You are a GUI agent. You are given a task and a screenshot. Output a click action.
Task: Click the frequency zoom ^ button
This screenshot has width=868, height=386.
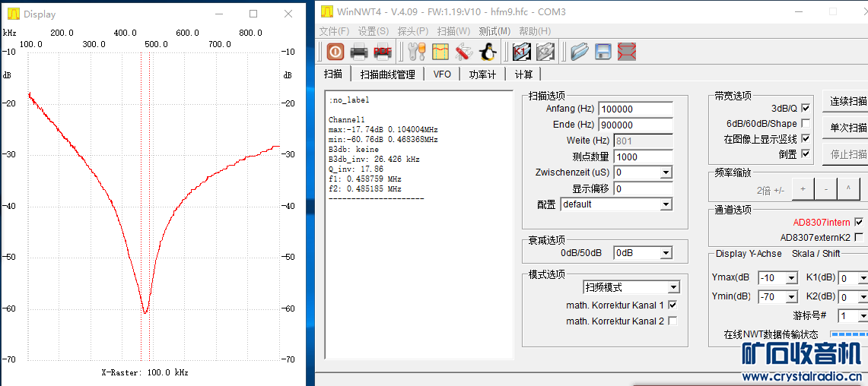tap(848, 189)
